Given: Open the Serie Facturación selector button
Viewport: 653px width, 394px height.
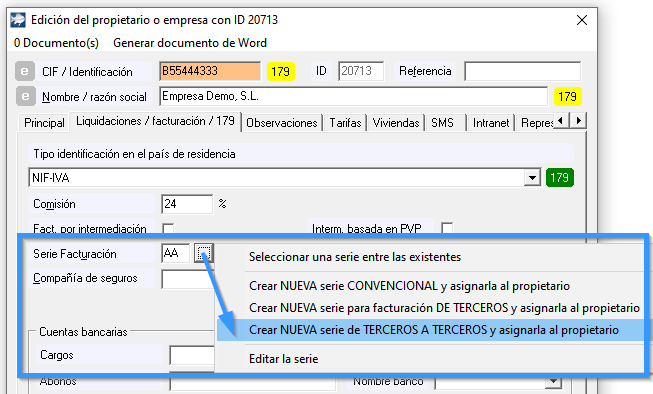Looking at the screenshot, I should pos(204,253).
